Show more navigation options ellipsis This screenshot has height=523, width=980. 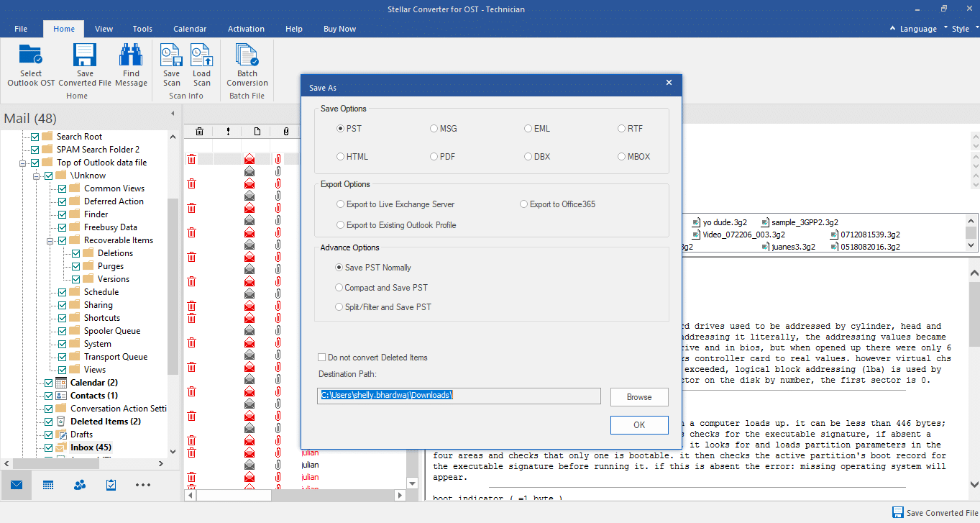tap(142, 485)
